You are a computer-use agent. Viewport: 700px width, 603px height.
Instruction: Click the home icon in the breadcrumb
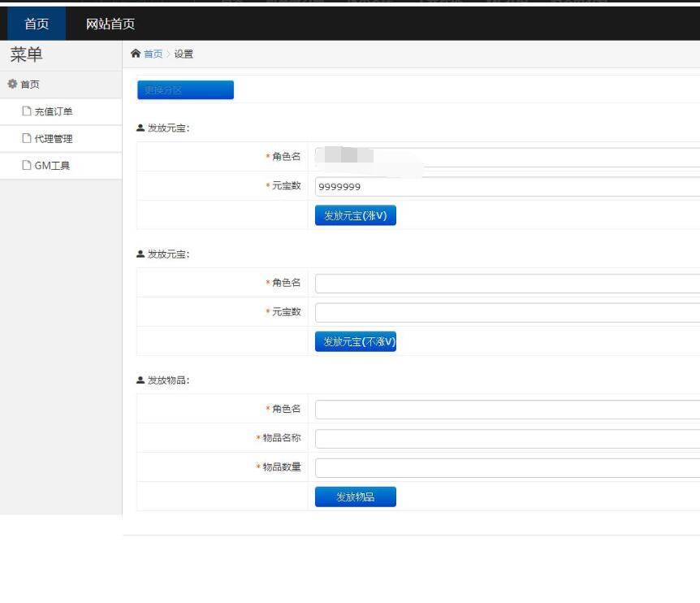tap(136, 54)
